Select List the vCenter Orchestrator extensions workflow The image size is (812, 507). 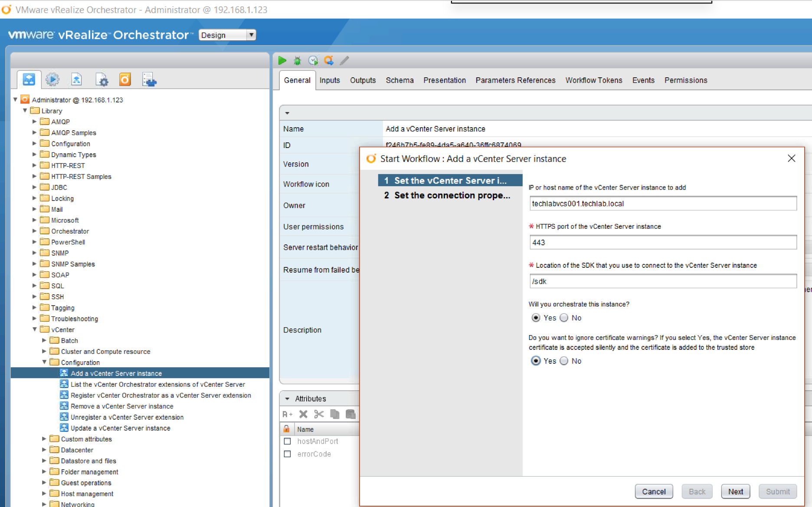click(x=157, y=385)
